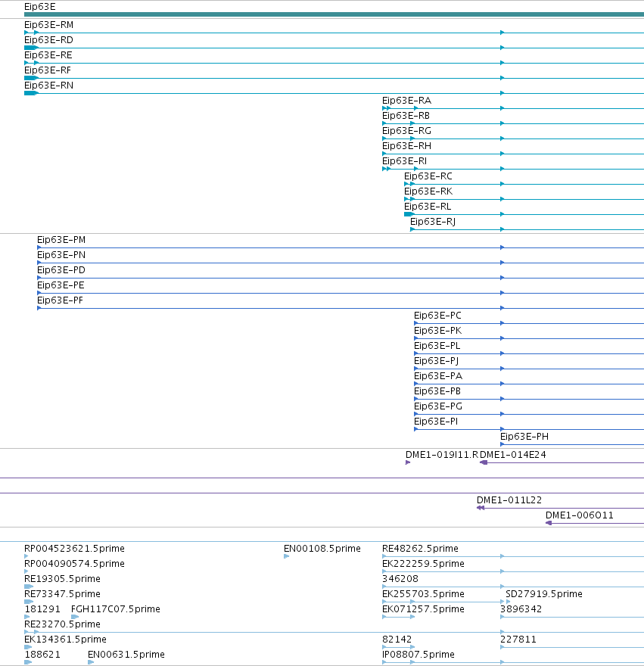This screenshot has width=644, height=666.
Task: Click EST EN00631.5prime
Action: click(x=126, y=655)
